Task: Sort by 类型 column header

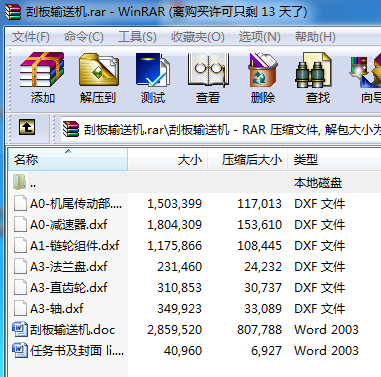Action: point(334,159)
